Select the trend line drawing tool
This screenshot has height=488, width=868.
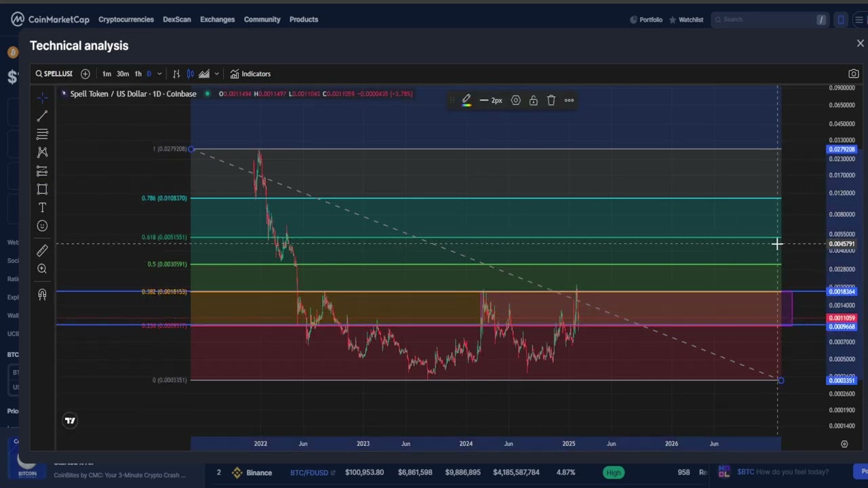(42, 116)
